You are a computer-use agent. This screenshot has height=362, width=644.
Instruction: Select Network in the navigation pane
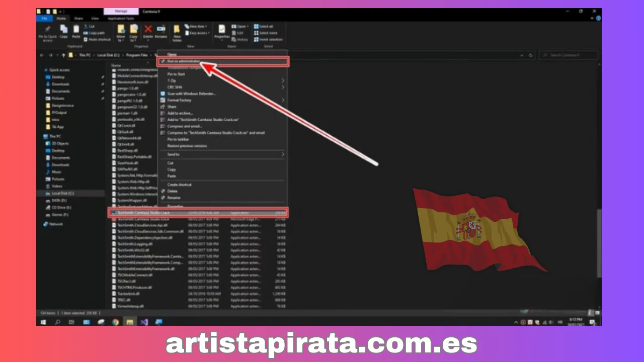coord(56,224)
